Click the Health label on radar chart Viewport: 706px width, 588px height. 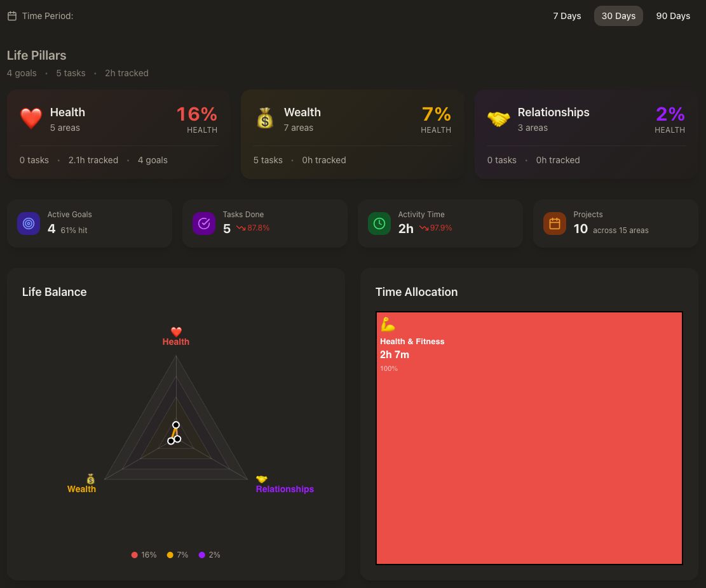pyautogui.click(x=176, y=342)
